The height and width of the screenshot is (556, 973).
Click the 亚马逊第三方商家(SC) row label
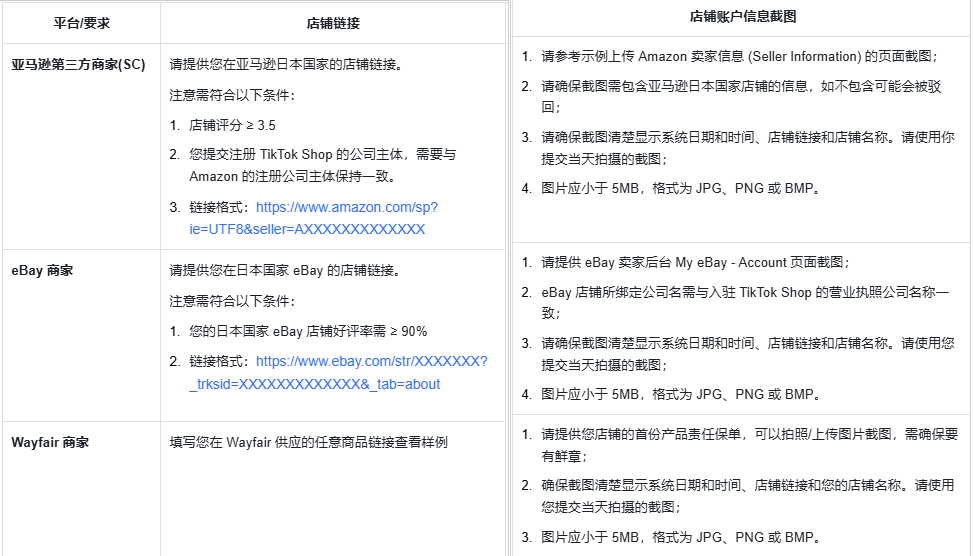point(78,65)
